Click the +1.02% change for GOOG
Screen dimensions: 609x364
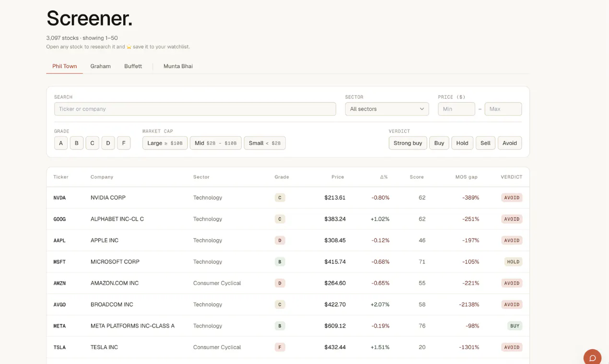380,219
